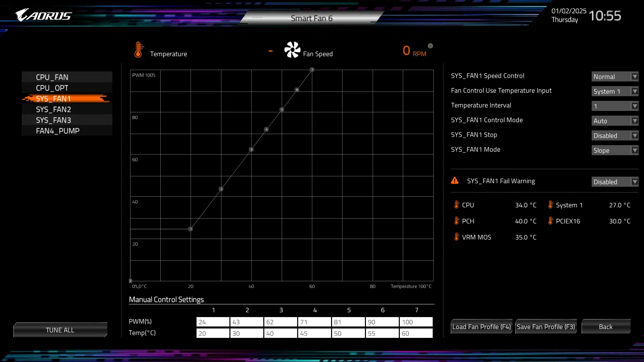This screenshot has height=362, width=644.
Task: Open SYS_FAN1 Control Mode dropdown
Action: 615,121
